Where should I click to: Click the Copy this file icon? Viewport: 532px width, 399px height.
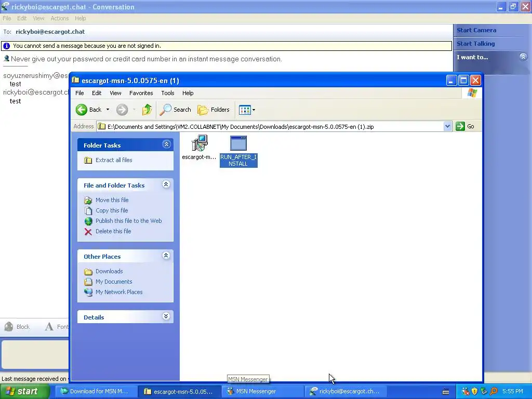[88, 211]
